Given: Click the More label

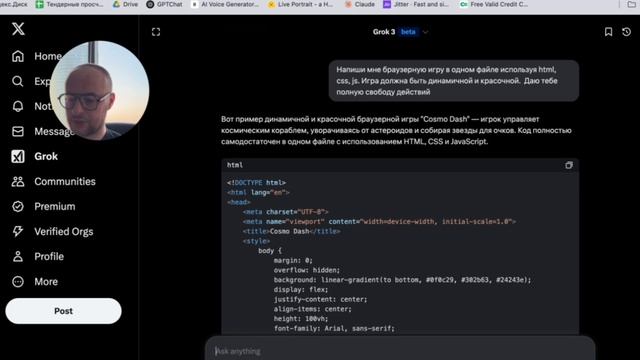Looking at the screenshot, I should [x=46, y=282].
